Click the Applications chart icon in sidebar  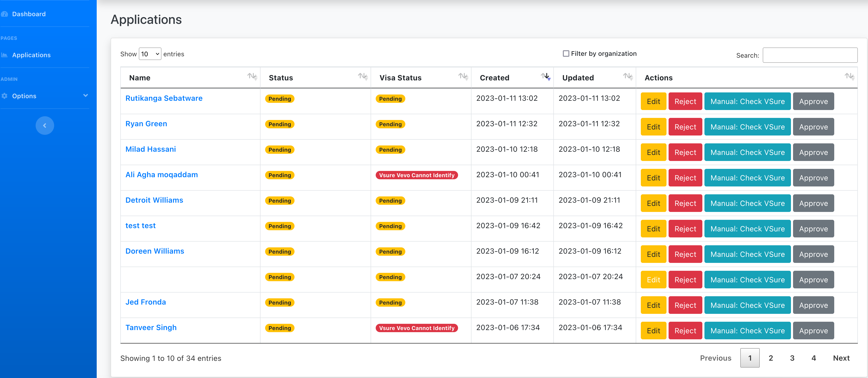4,55
